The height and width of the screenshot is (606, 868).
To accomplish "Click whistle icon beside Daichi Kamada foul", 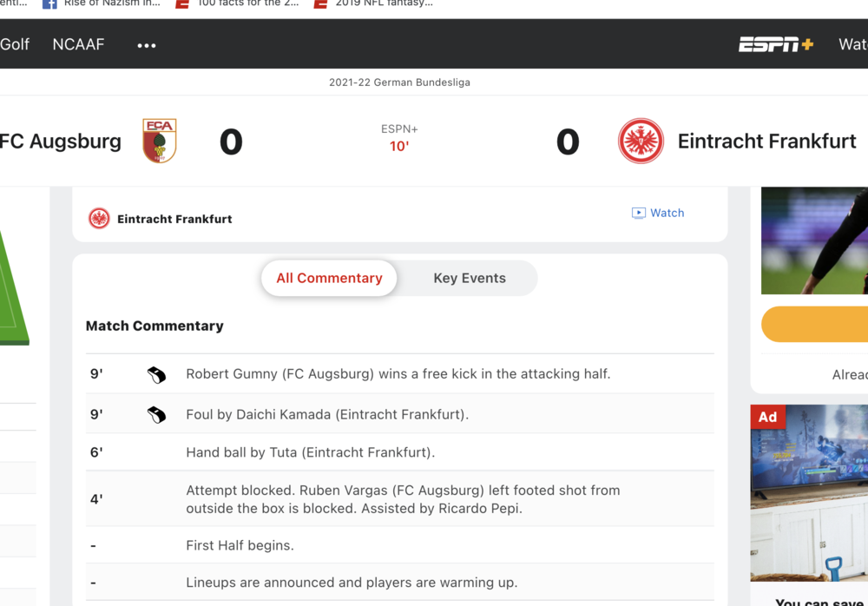I will 156,415.
